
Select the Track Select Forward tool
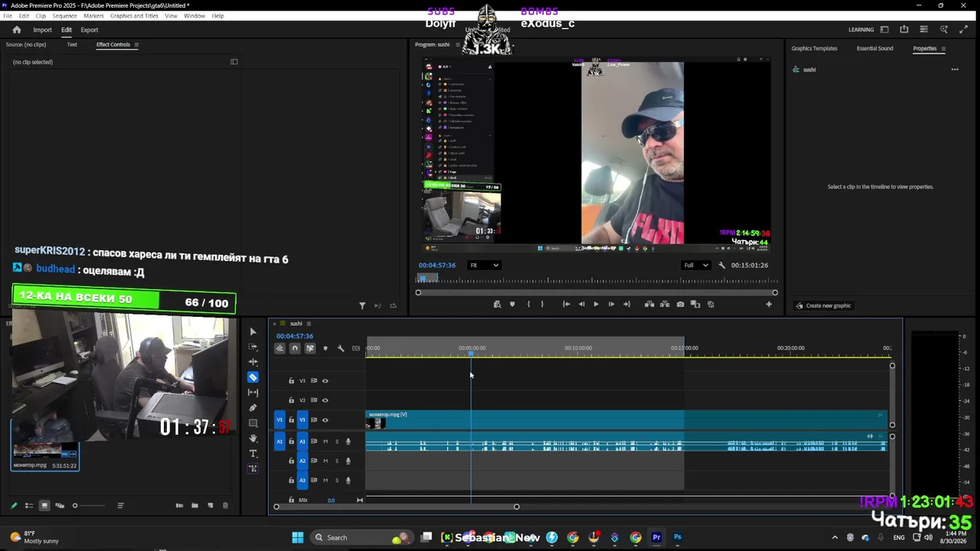click(253, 347)
